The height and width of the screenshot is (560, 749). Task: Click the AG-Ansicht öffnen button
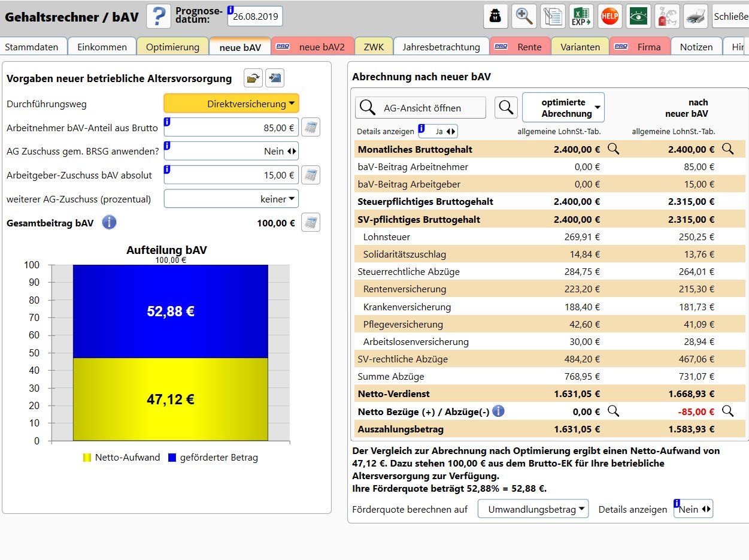(x=420, y=108)
